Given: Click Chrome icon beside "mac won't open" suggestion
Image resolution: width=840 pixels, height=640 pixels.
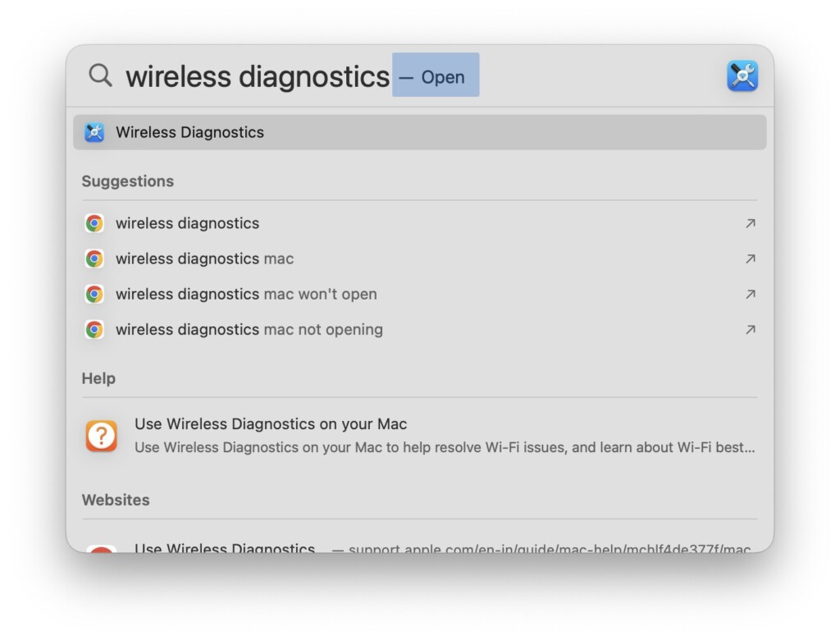Looking at the screenshot, I should click(x=94, y=294).
